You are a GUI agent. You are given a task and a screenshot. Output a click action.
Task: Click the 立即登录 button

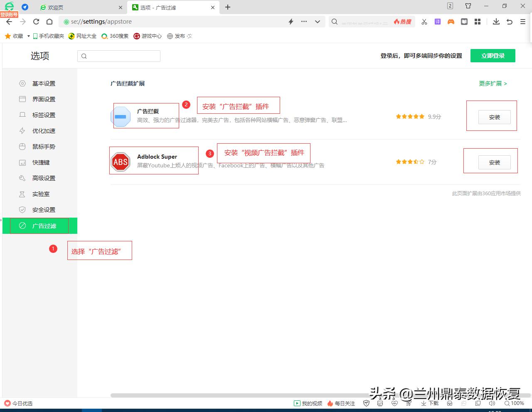click(x=493, y=55)
